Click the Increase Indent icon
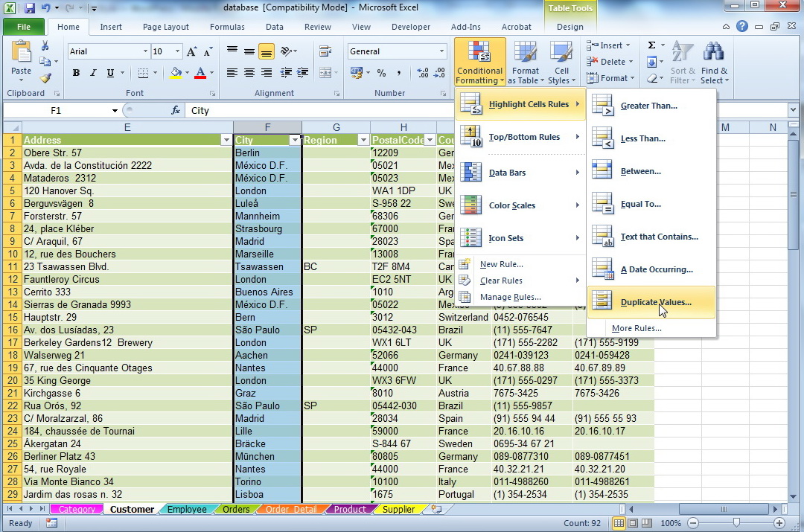The width and height of the screenshot is (804, 532). [x=303, y=73]
